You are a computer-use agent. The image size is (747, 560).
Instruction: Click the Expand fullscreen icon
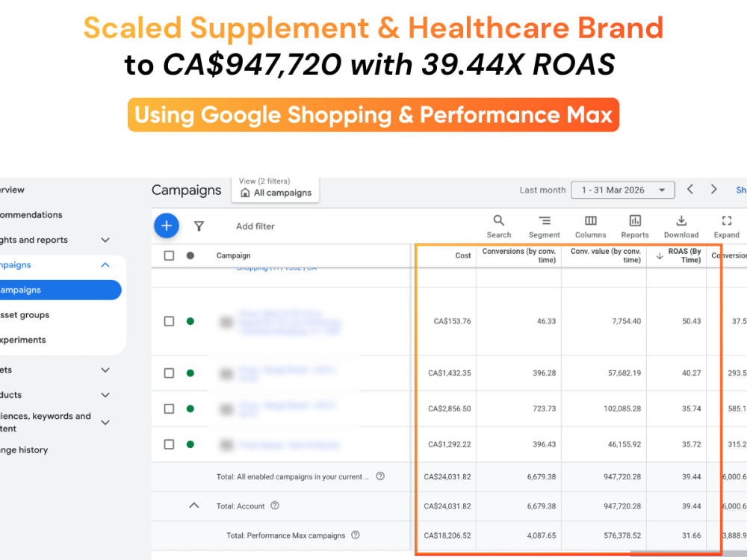(x=727, y=220)
